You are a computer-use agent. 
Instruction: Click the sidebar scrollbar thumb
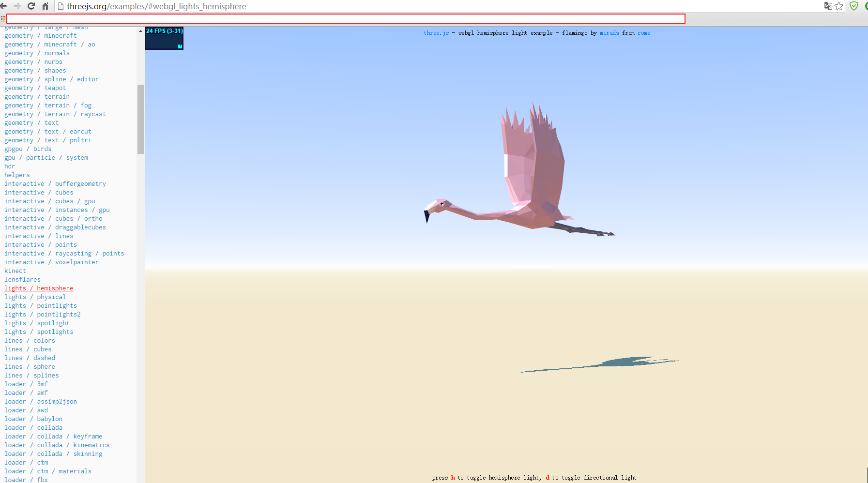click(140, 119)
